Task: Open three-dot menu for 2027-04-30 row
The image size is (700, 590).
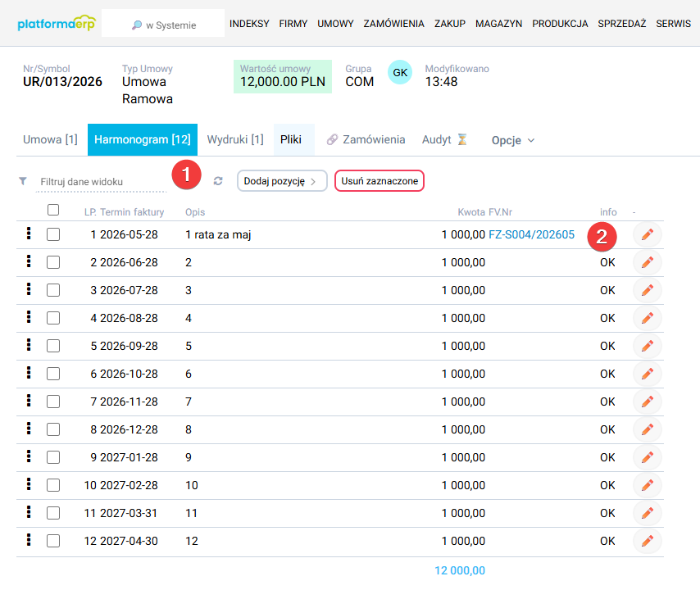Action: 29,539
